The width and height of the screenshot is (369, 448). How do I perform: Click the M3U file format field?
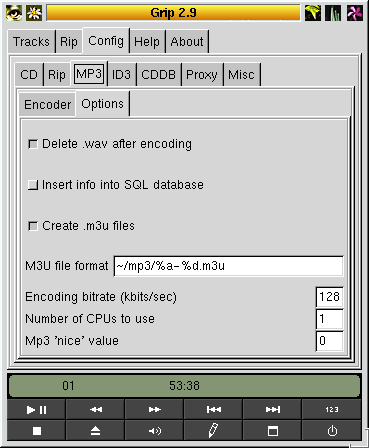pyautogui.click(x=228, y=266)
